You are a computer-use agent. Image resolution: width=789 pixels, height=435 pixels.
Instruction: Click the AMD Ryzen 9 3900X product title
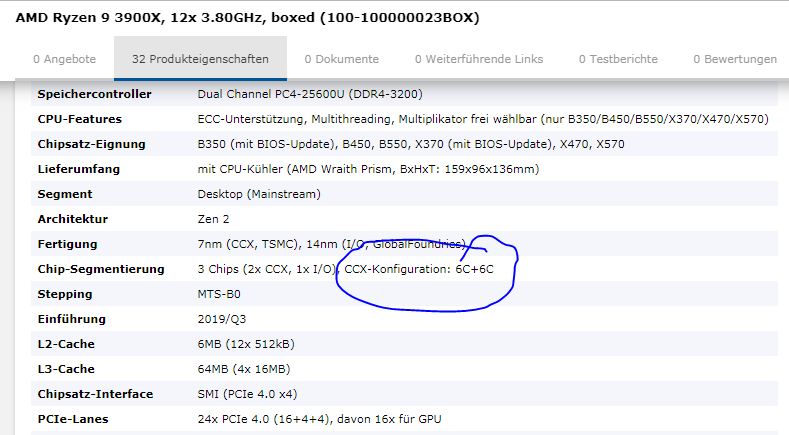click(248, 18)
